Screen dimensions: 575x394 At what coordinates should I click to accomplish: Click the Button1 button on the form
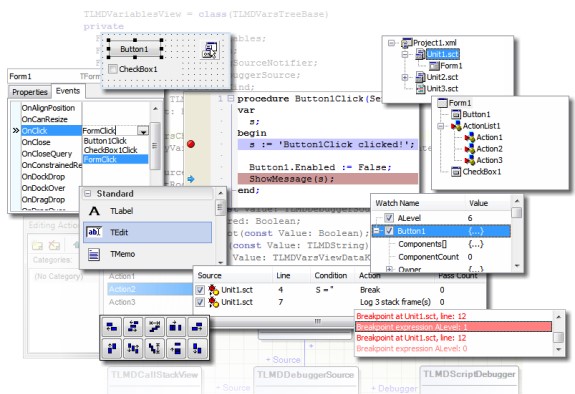tap(134, 49)
